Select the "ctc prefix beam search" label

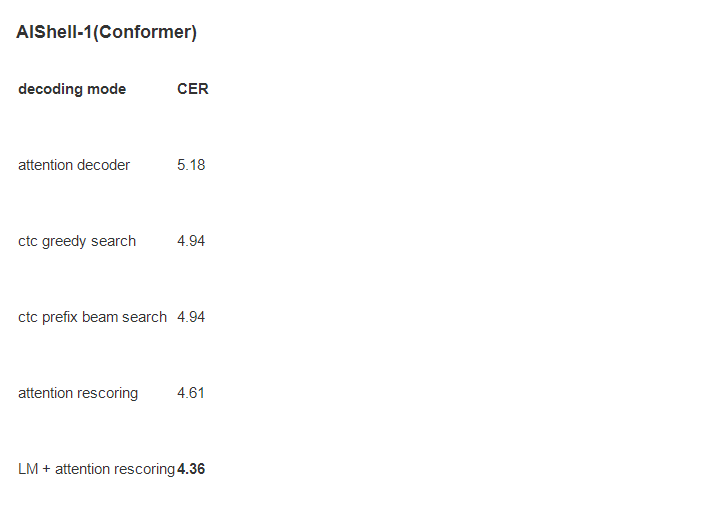[x=92, y=317]
